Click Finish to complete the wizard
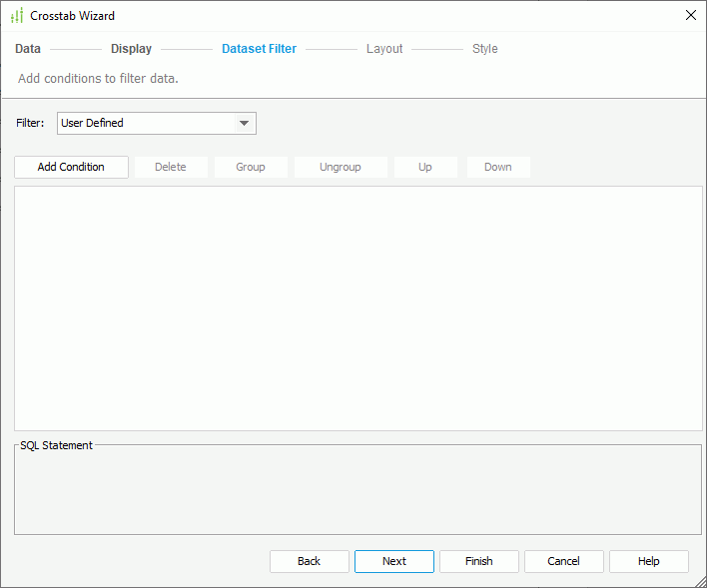This screenshot has width=707, height=588. pyautogui.click(x=479, y=561)
